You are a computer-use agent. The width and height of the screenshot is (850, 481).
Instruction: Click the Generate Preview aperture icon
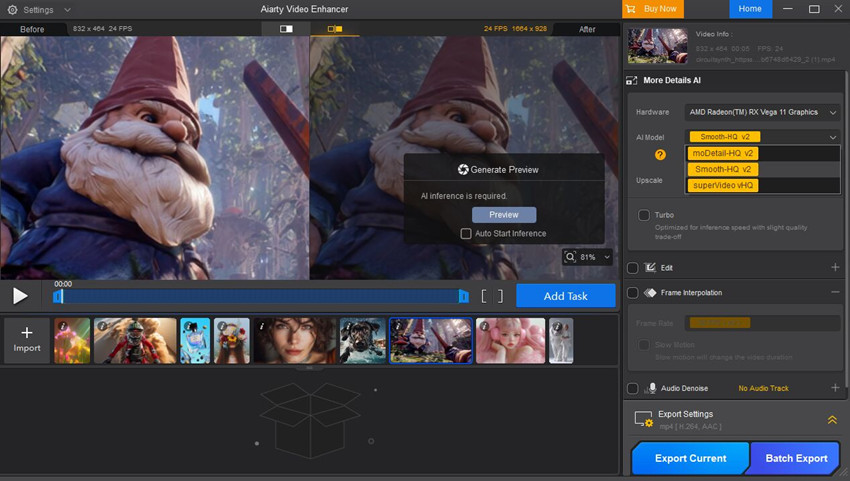463,170
